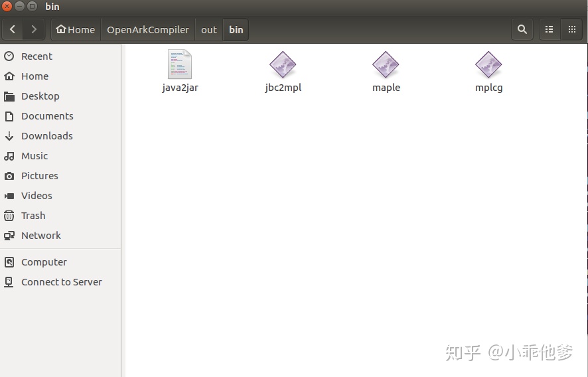Viewport: 588px width, 377px height.
Task: Select the bin breadcrumb in path bar
Action: pos(236,29)
